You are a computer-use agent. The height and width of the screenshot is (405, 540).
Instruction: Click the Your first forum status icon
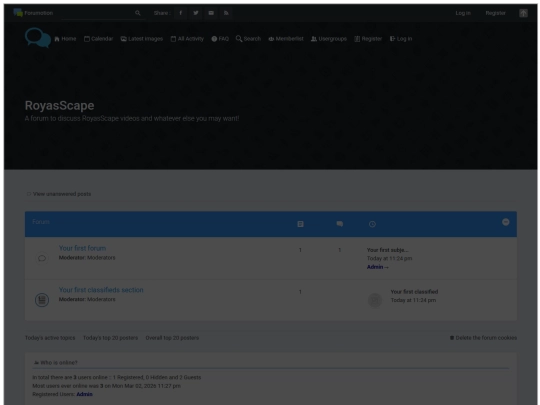click(42, 258)
